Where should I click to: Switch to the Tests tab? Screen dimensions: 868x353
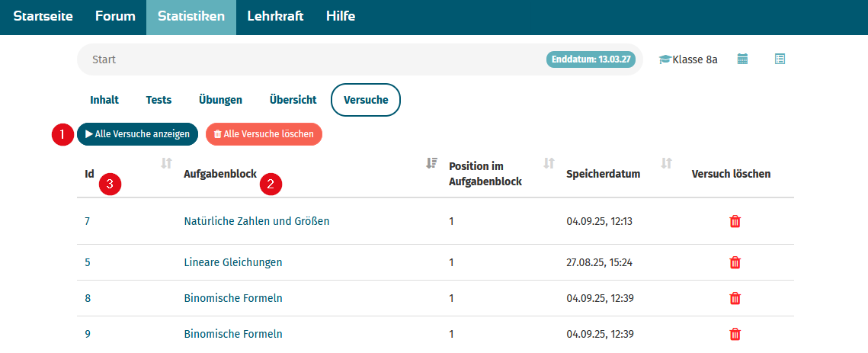click(x=159, y=101)
